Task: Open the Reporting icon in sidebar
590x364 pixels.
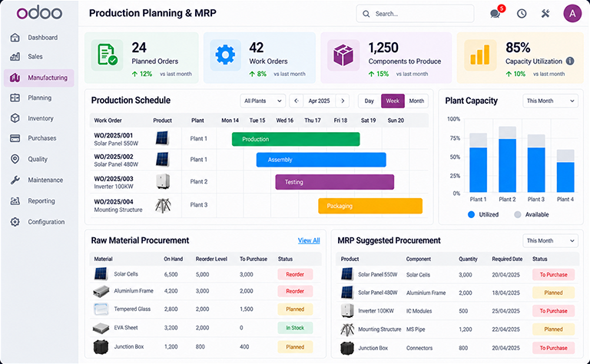Action: 15,200
